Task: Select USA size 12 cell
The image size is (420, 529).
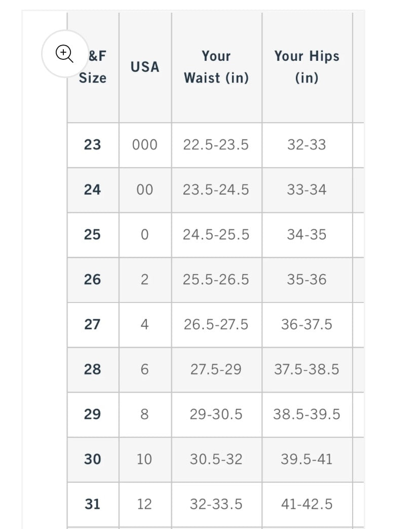Action: (144, 504)
